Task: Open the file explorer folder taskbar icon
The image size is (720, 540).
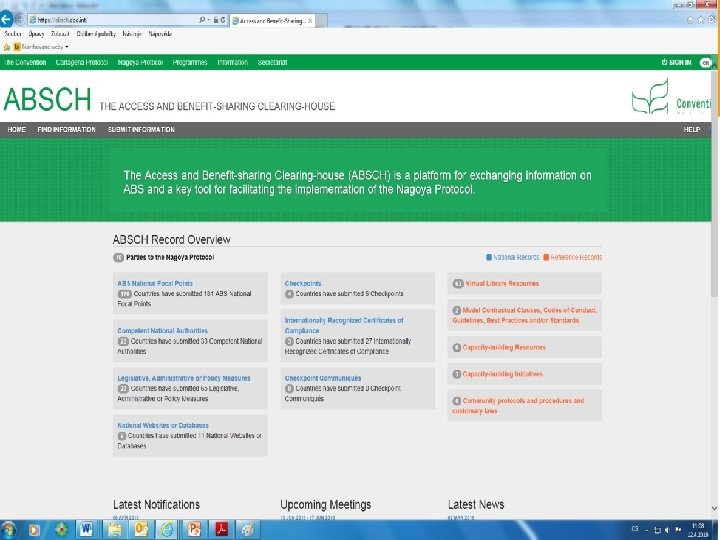Action: 114,530
